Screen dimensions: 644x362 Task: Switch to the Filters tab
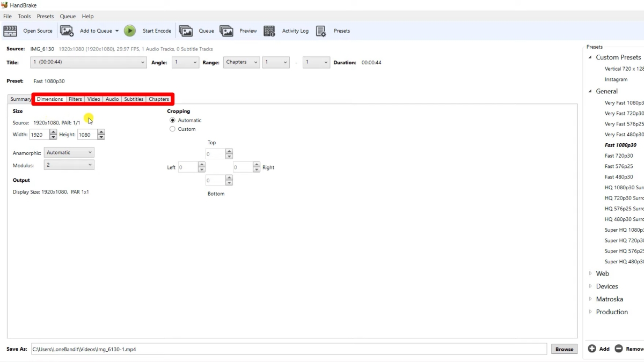(75, 99)
